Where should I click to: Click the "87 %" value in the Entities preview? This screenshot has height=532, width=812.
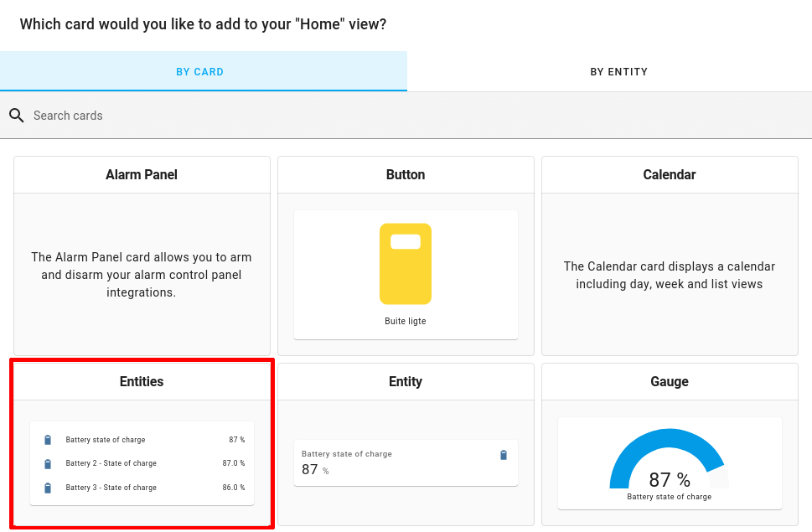[x=235, y=439]
